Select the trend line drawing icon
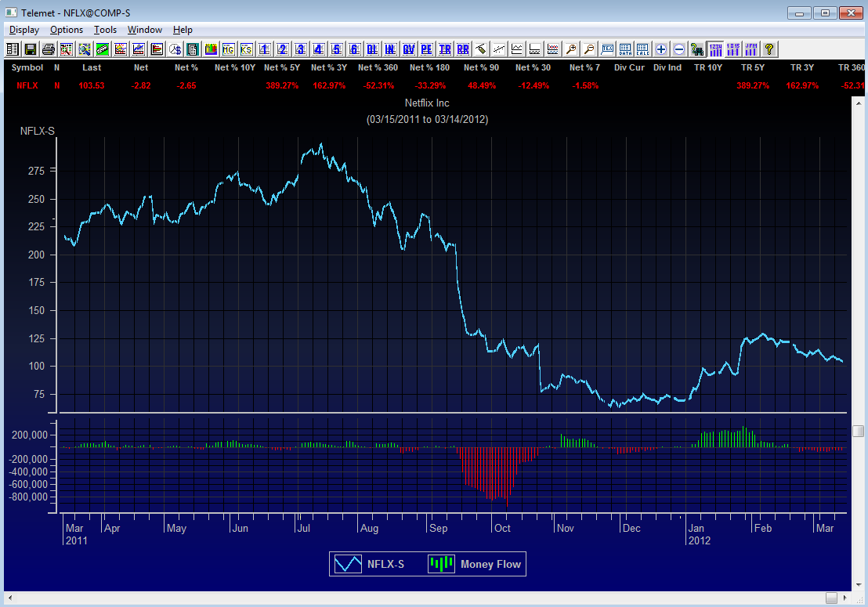Screen dimensions: 868x607 point(498,49)
